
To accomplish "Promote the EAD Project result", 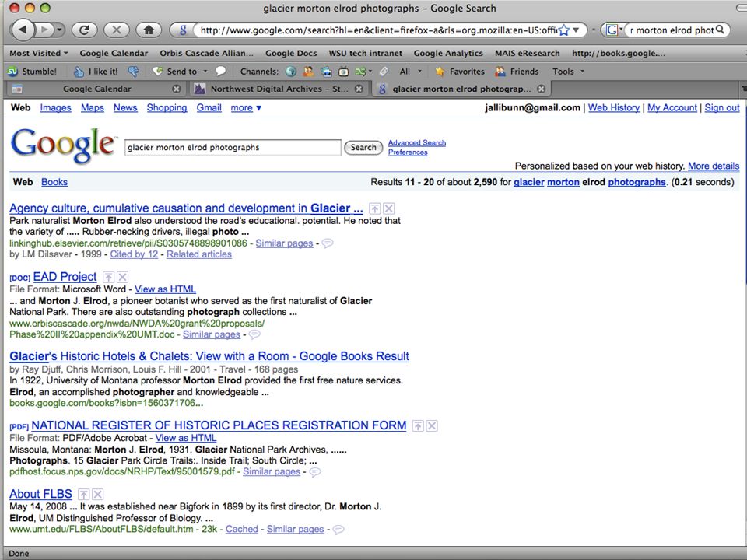I will [109, 277].
